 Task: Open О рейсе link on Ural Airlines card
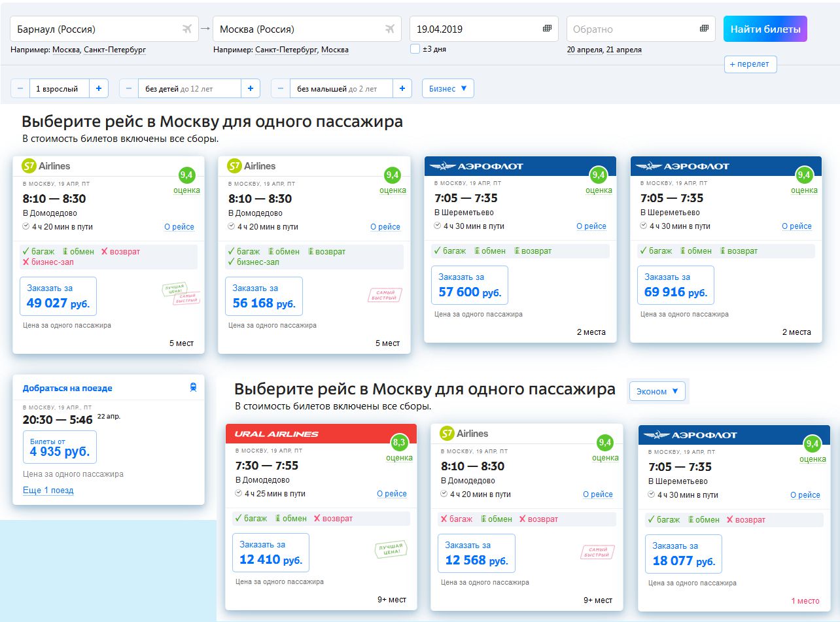pyautogui.click(x=392, y=494)
